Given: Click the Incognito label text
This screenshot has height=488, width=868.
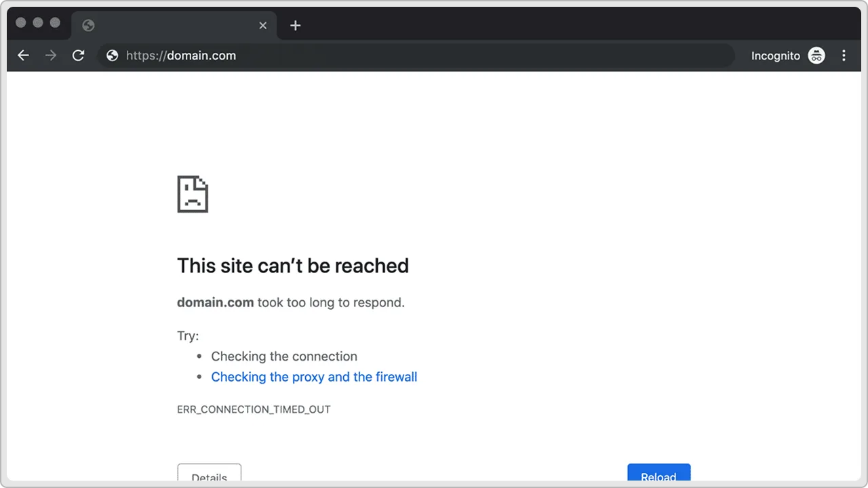Looking at the screenshot, I should coord(775,56).
